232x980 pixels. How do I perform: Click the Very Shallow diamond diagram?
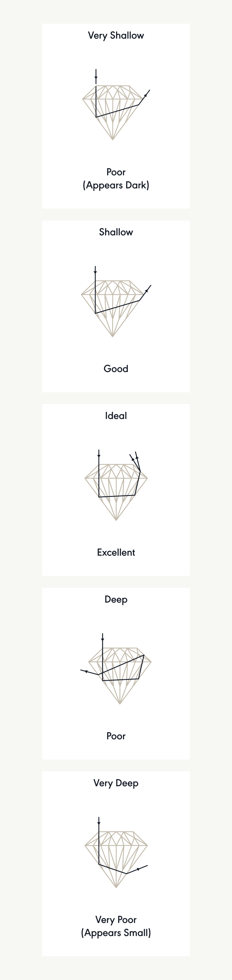(116, 105)
